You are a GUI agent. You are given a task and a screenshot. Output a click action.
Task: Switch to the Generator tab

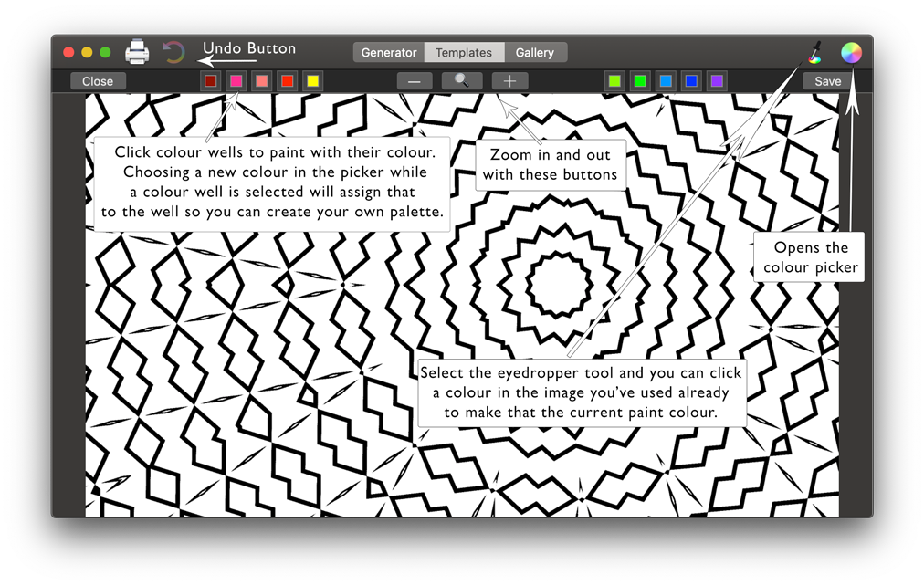389,52
